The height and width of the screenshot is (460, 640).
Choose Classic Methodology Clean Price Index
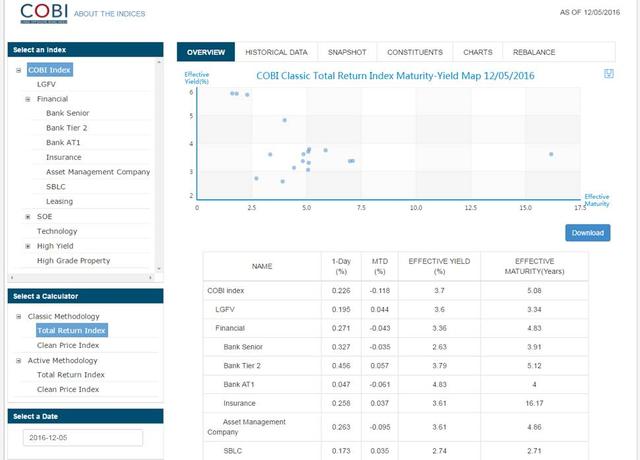tap(68, 345)
